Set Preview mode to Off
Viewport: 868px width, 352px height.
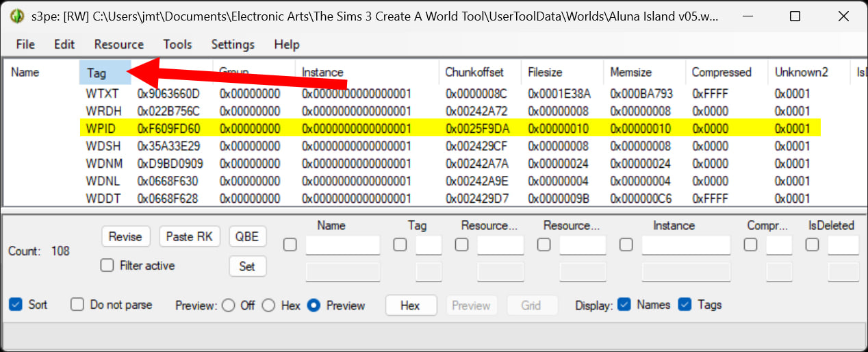pyautogui.click(x=229, y=305)
